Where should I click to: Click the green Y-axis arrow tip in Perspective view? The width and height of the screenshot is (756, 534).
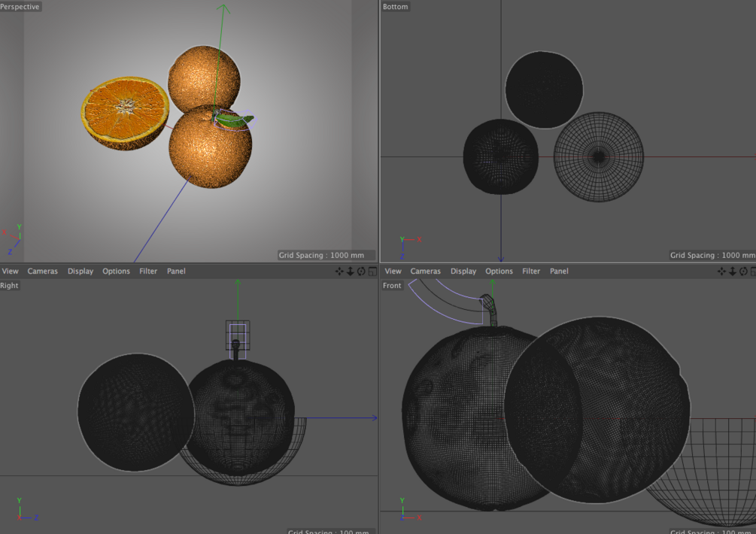(223, 7)
